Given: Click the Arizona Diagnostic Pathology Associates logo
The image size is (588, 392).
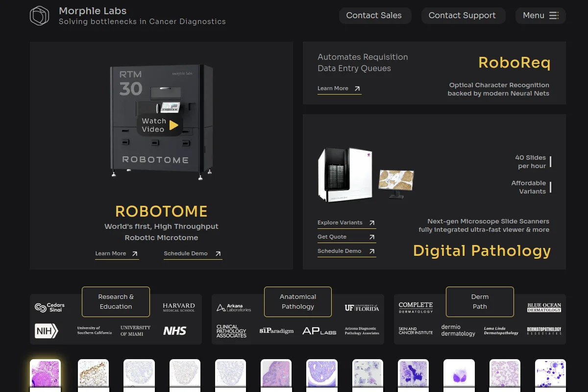Looking at the screenshot, I should coord(362,331).
